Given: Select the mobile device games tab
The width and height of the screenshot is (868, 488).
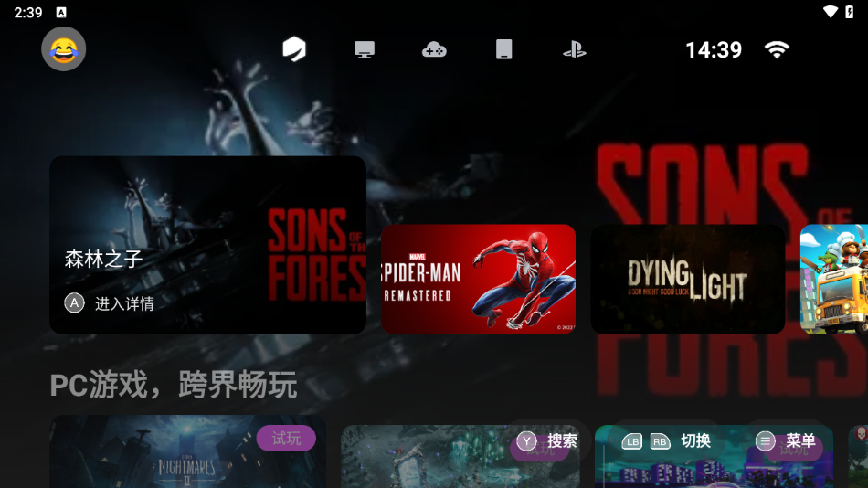Looking at the screenshot, I should (504, 49).
